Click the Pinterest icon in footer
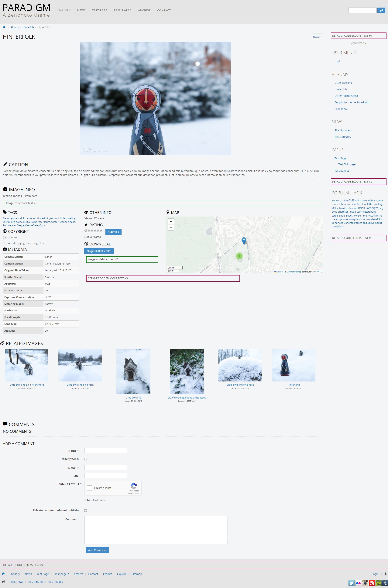This screenshot has height=588, width=388. pyautogui.click(x=372, y=583)
